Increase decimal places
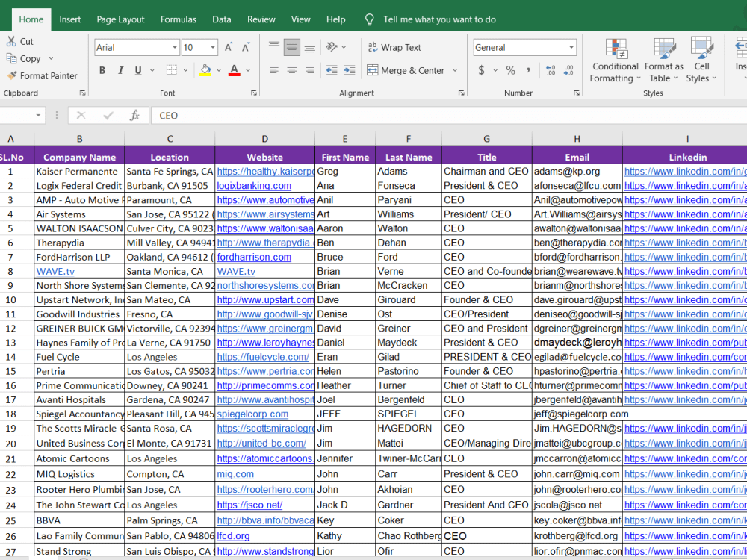This screenshot has width=747, height=560. pyautogui.click(x=551, y=70)
